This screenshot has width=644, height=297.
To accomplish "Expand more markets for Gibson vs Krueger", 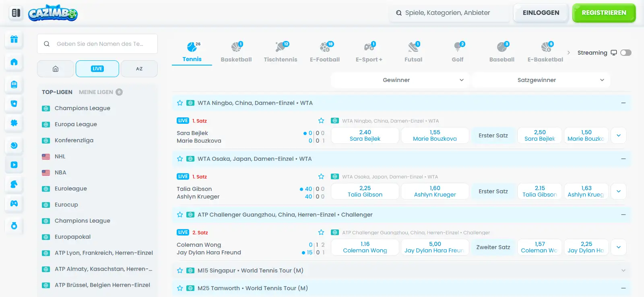I will tap(619, 191).
